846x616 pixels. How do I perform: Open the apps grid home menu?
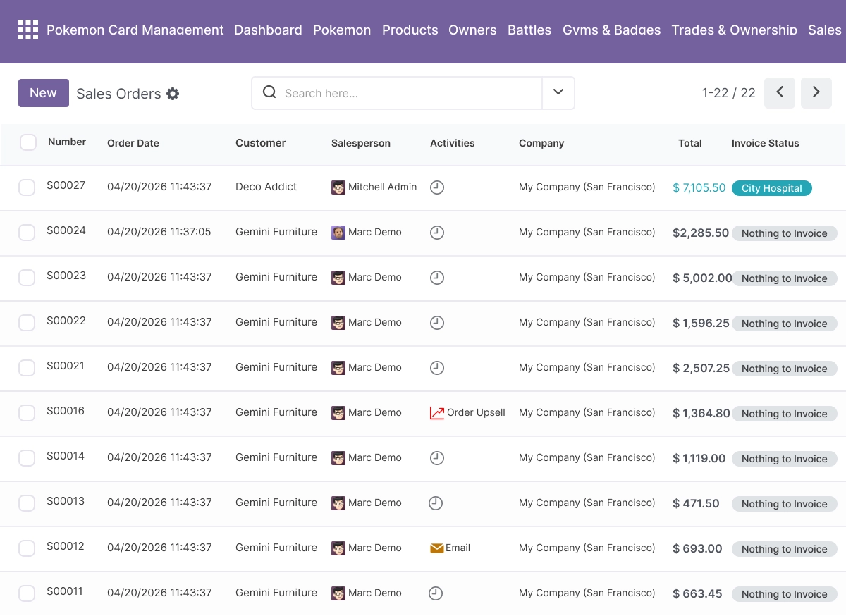coord(28,30)
